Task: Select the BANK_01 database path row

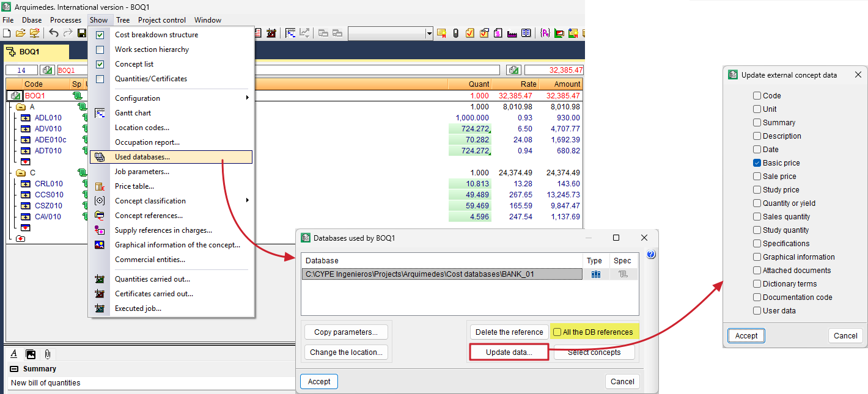Action: point(442,274)
